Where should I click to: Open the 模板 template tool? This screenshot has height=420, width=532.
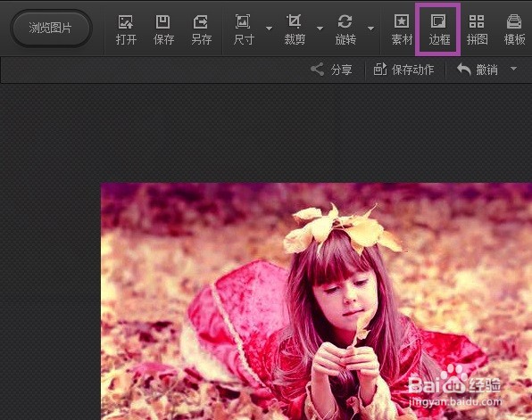pos(515,29)
